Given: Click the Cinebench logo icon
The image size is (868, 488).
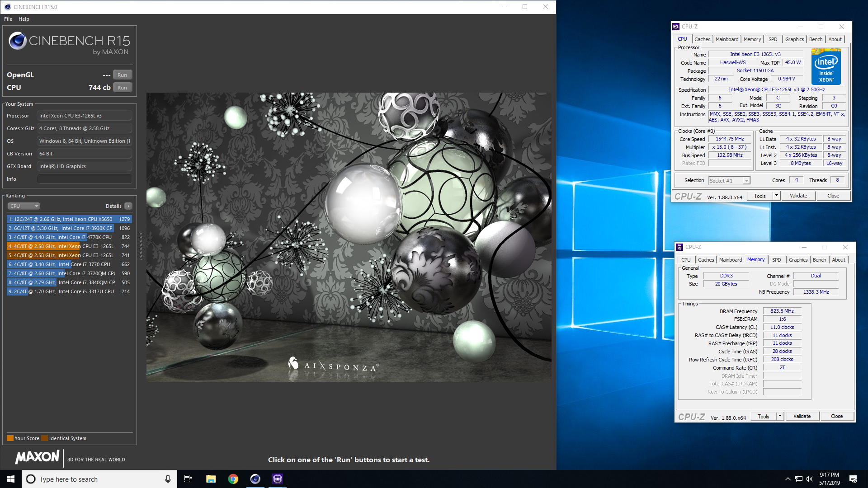Looking at the screenshot, I should (x=18, y=41).
